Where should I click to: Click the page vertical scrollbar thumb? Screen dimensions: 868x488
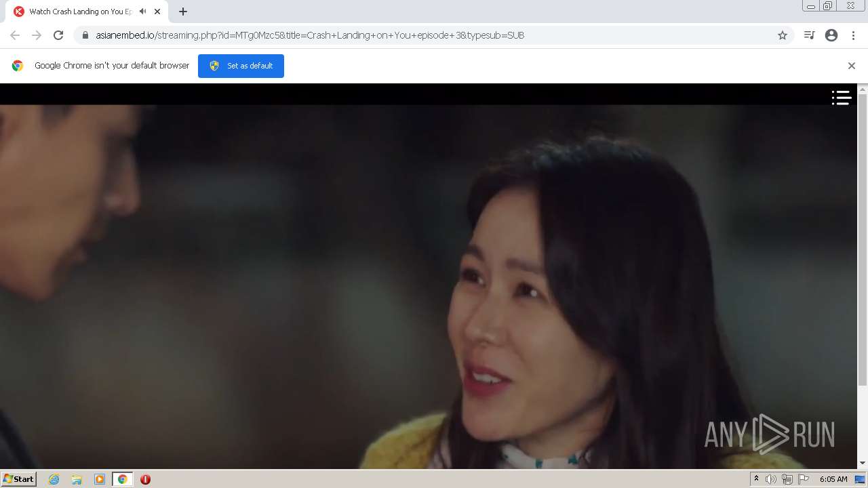863,241
